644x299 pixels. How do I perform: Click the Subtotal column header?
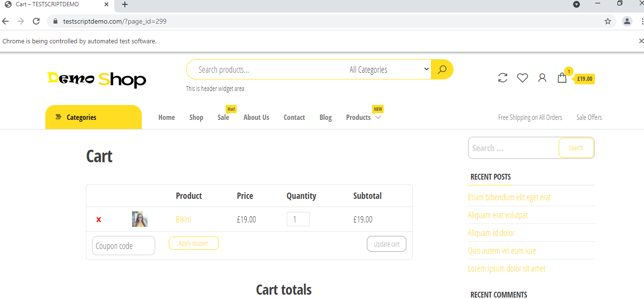(367, 196)
